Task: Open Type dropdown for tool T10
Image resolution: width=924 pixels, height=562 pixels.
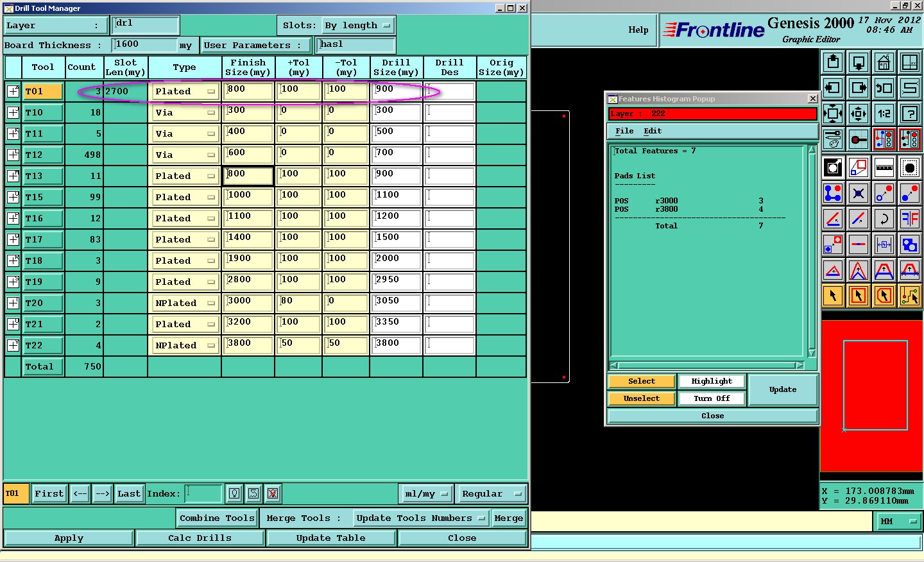Action: click(x=185, y=112)
